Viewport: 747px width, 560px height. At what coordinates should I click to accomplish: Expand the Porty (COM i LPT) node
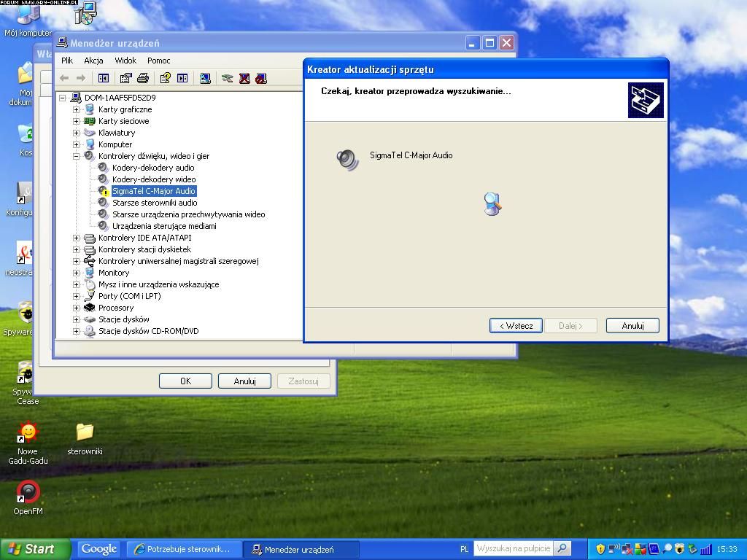tap(76, 296)
